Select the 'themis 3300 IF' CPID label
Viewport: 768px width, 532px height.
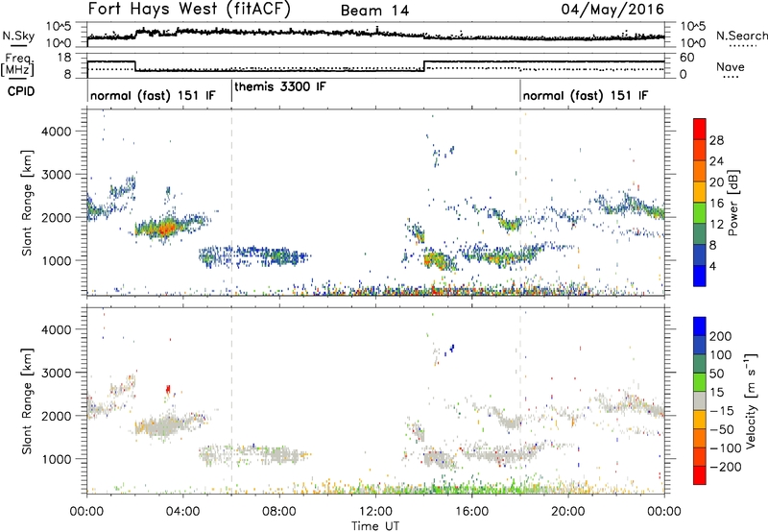click(x=280, y=86)
